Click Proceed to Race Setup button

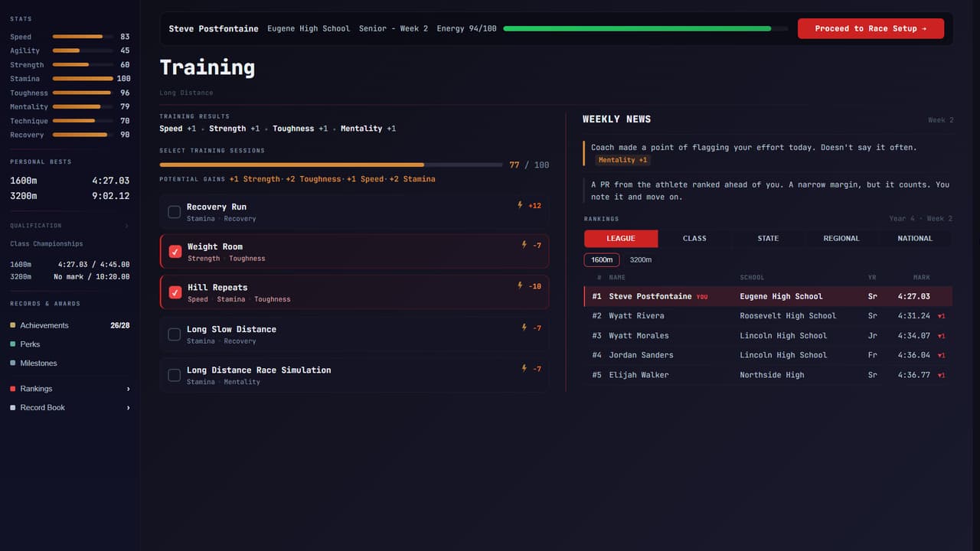(x=871, y=28)
